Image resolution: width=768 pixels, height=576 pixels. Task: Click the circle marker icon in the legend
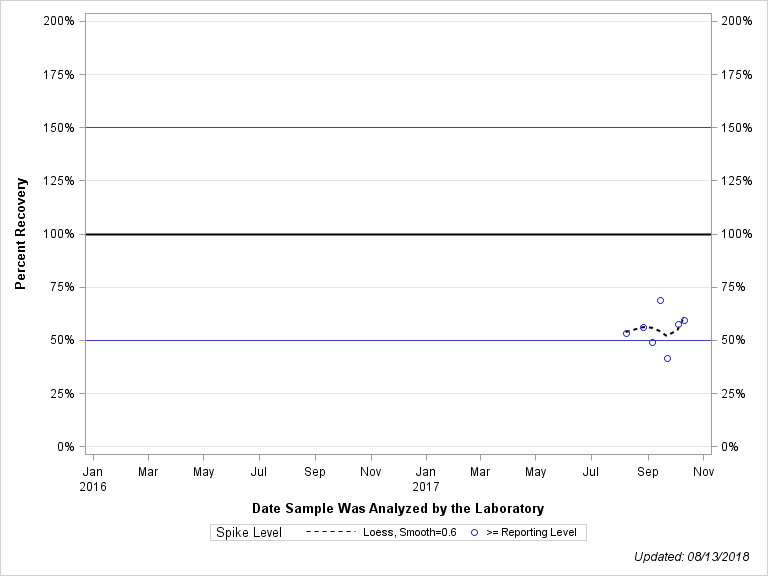click(474, 532)
